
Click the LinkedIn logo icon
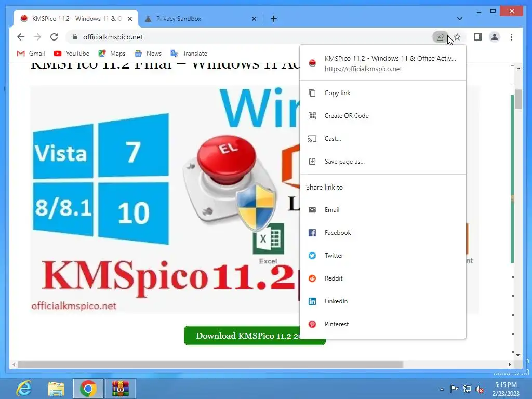pyautogui.click(x=312, y=301)
